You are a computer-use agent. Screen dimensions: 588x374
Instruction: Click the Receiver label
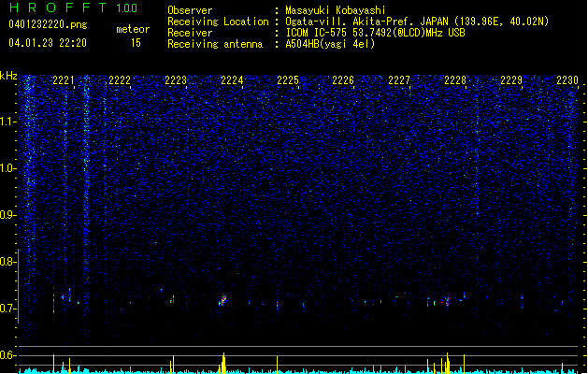tap(190, 33)
